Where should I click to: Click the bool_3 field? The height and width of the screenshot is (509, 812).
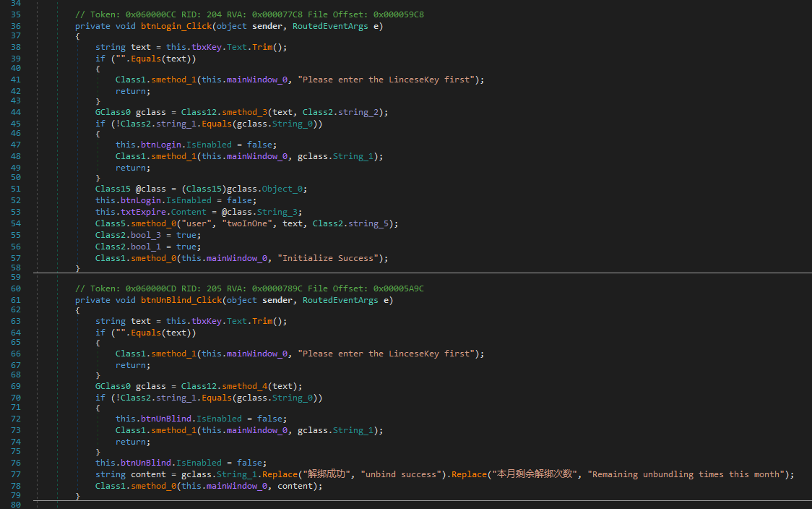tap(146, 235)
